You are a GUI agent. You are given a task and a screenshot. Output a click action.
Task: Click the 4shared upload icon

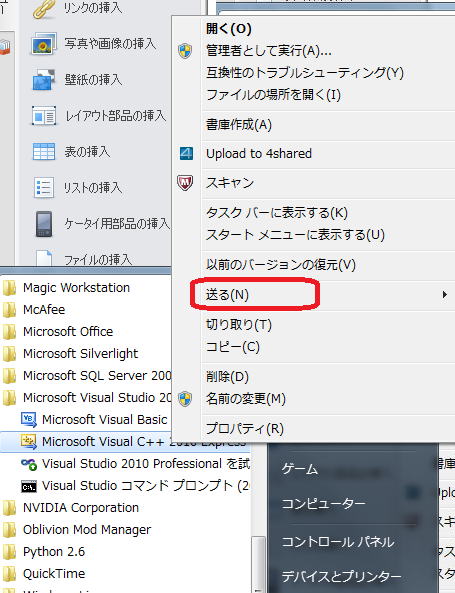[186, 154]
